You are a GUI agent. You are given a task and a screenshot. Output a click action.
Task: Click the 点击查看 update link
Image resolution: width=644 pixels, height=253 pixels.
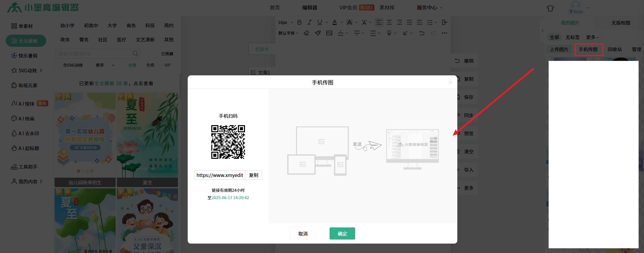pos(143,83)
